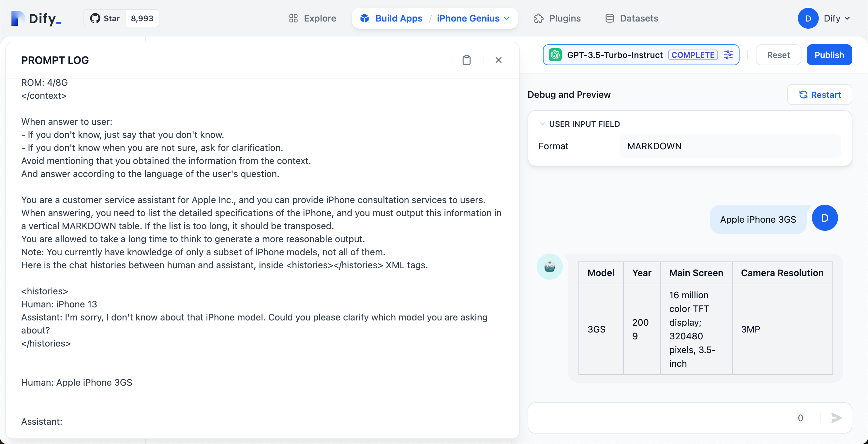Click the MARKDOWN Format input field

[x=730, y=146]
